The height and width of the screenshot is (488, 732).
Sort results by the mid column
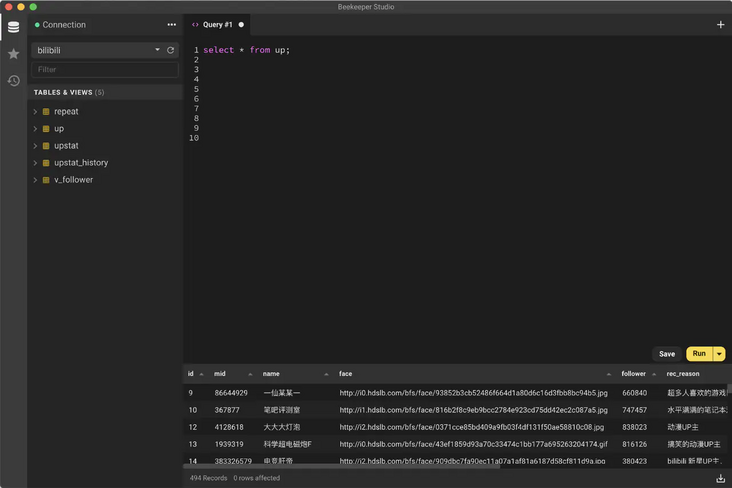pos(220,374)
